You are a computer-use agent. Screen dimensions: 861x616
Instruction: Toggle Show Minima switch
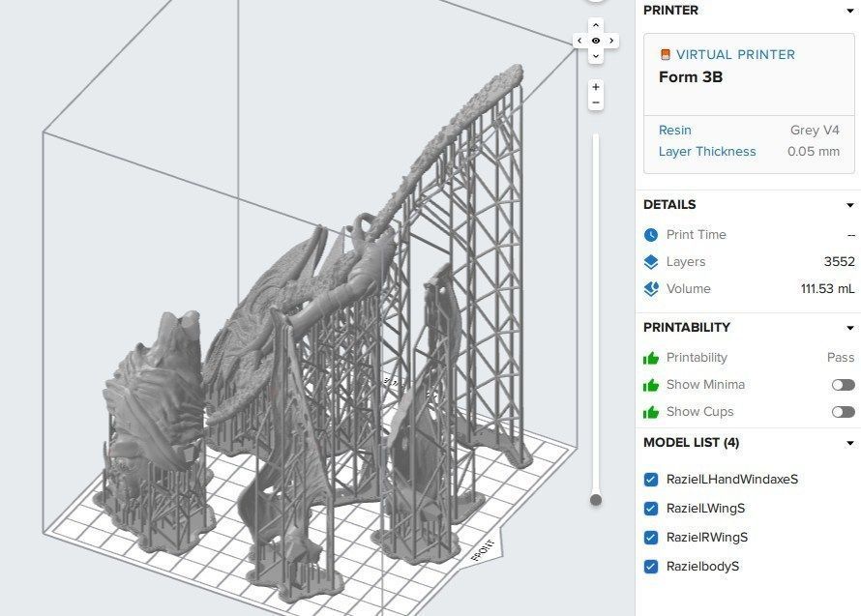[x=843, y=385]
